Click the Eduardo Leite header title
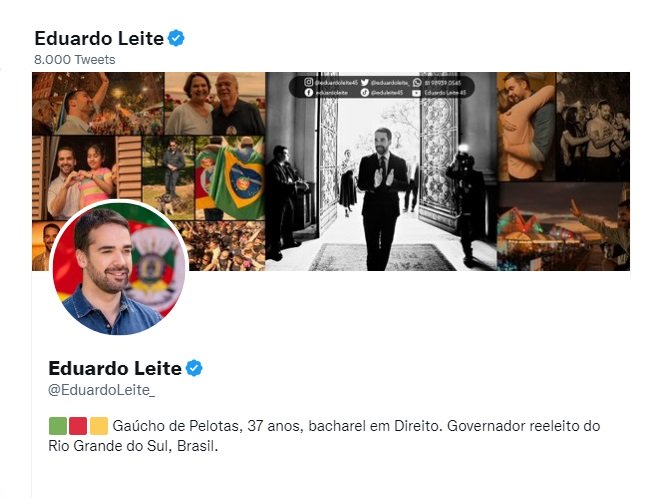This screenshot has height=498, width=669. pos(99,38)
